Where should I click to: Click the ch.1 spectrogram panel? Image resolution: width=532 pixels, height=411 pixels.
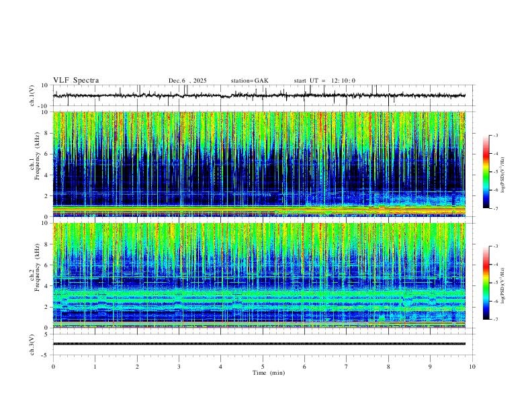[259, 164]
